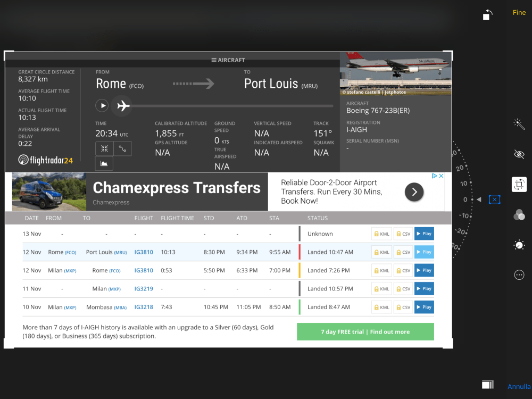This screenshot has height=399, width=532.
Task: Select the red-eye correction tool
Action: (519, 154)
